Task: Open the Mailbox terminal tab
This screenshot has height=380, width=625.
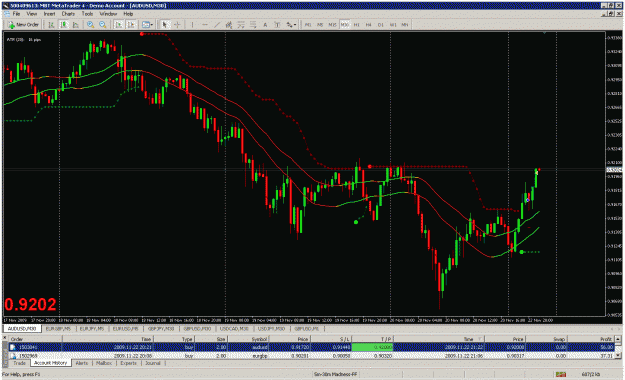Action: (x=104, y=363)
